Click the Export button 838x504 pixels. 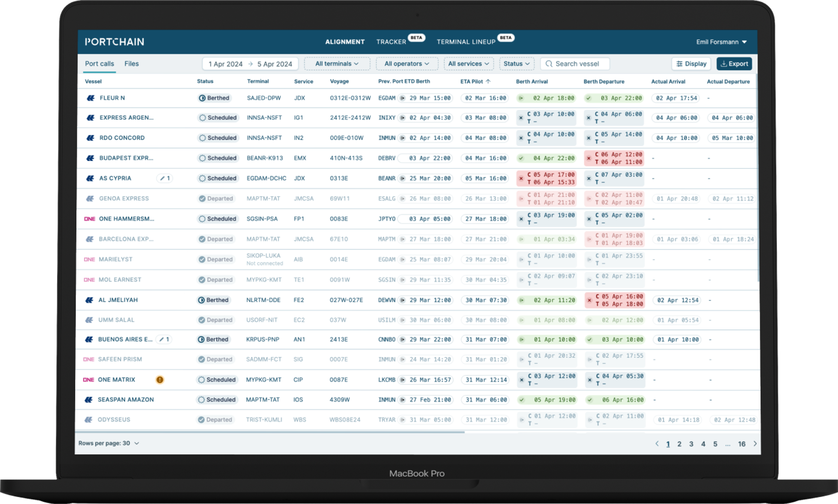point(734,64)
